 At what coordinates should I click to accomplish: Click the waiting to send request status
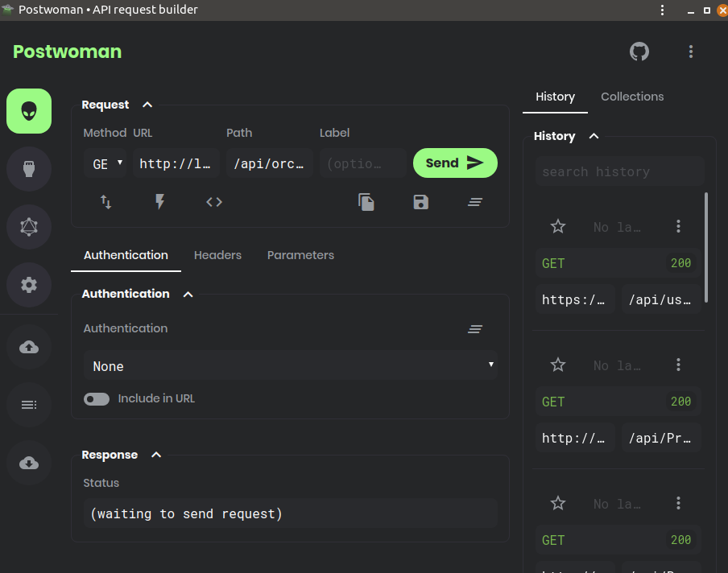291,513
